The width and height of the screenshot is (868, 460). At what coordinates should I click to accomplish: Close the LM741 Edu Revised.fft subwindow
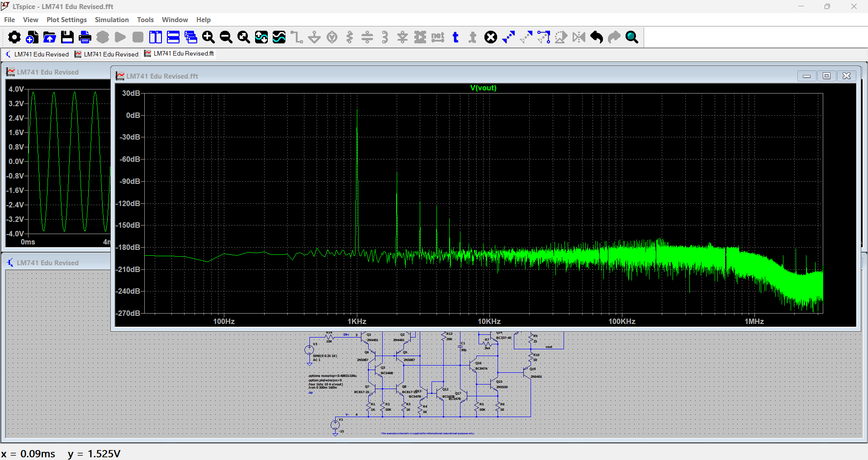pyautogui.click(x=847, y=76)
